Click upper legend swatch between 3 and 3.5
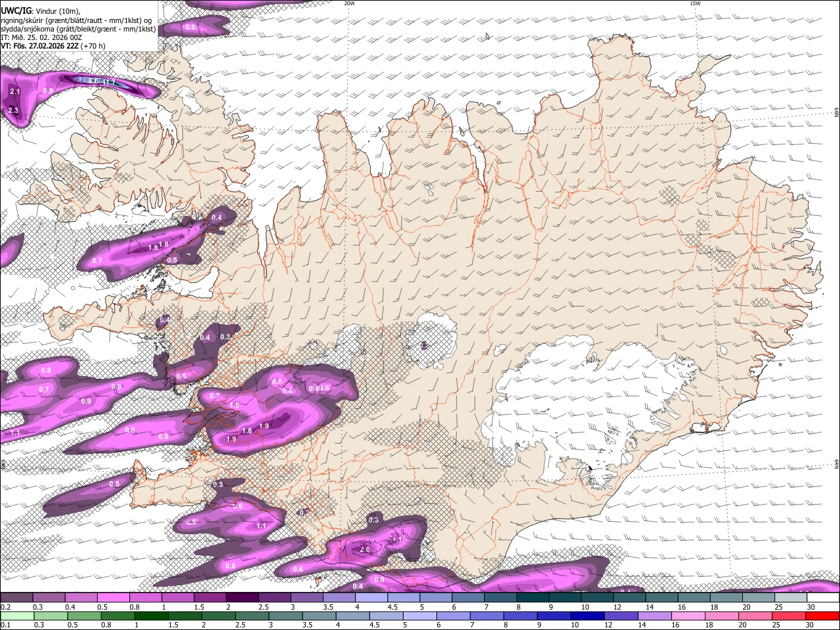 coord(306,598)
